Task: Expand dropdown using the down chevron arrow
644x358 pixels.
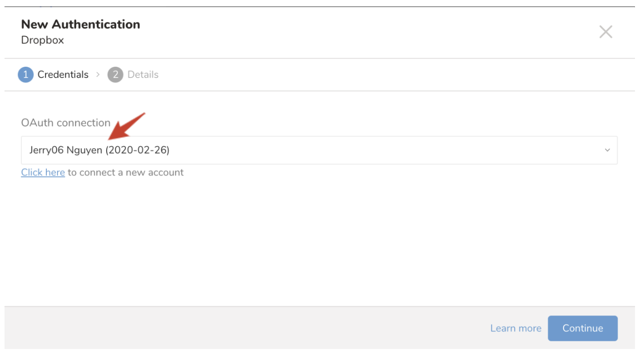Action: pos(607,150)
